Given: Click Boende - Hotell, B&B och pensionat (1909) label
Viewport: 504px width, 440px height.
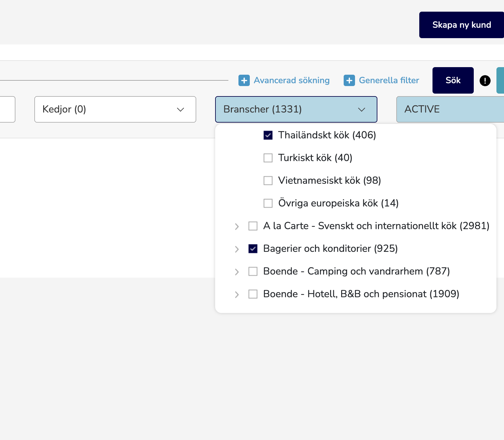Looking at the screenshot, I should pyautogui.click(x=361, y=294).
